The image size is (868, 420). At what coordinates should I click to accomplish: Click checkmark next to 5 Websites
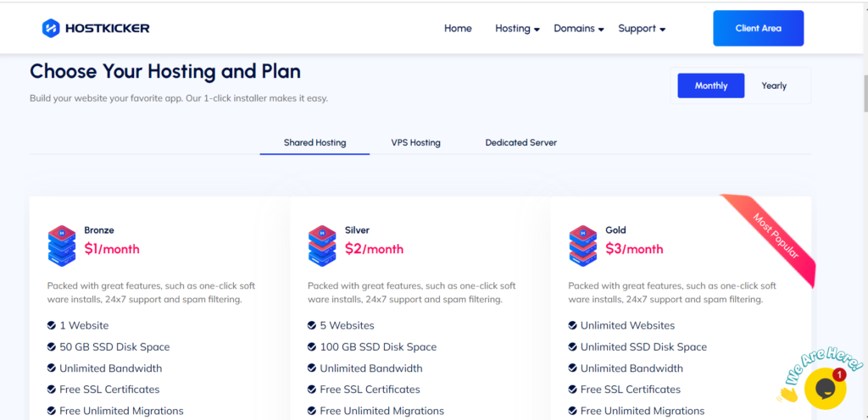pos(312,325)
